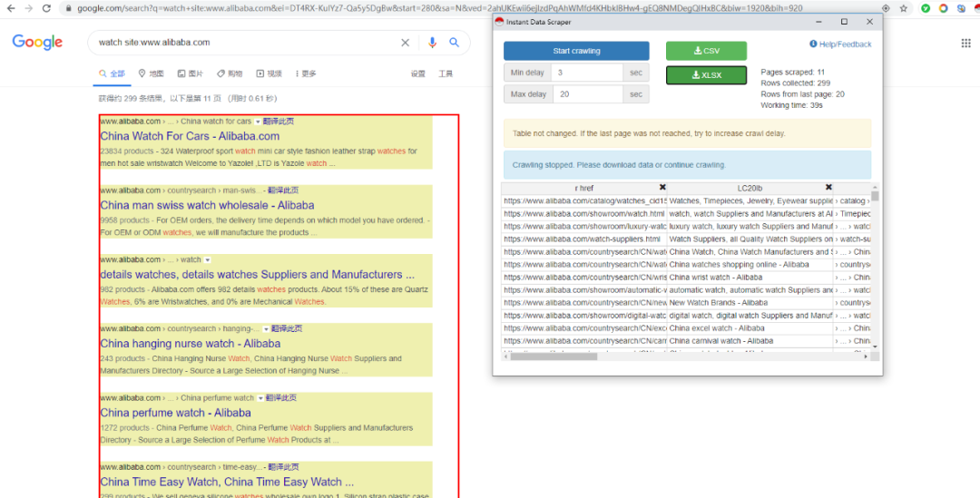Click the 'China watches shopping online - Alibaba' cell
The height and width of the screenshot is (498, 980).
[750, 265]
